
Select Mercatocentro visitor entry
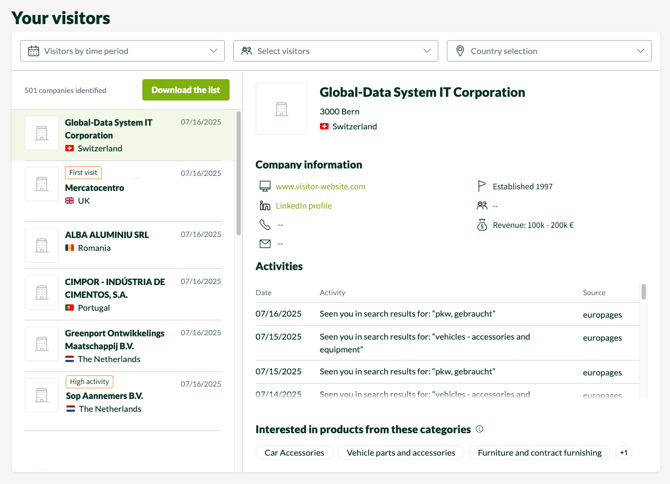tap(123, 191)
